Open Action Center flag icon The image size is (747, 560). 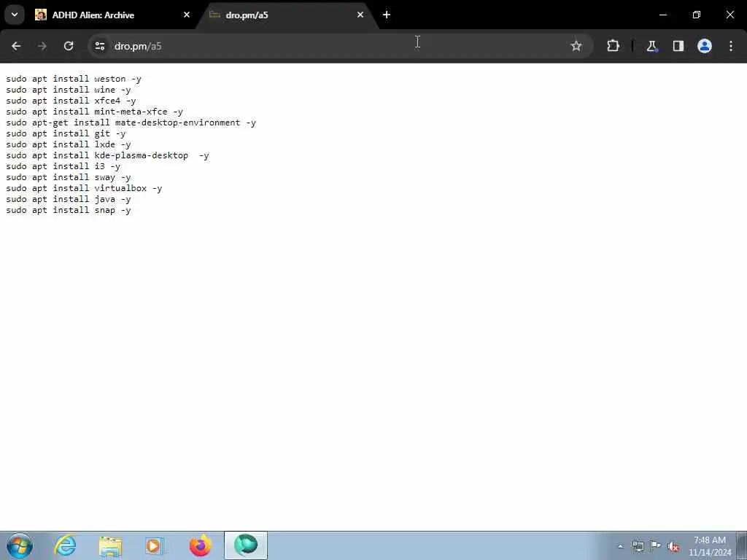point(656,546)
